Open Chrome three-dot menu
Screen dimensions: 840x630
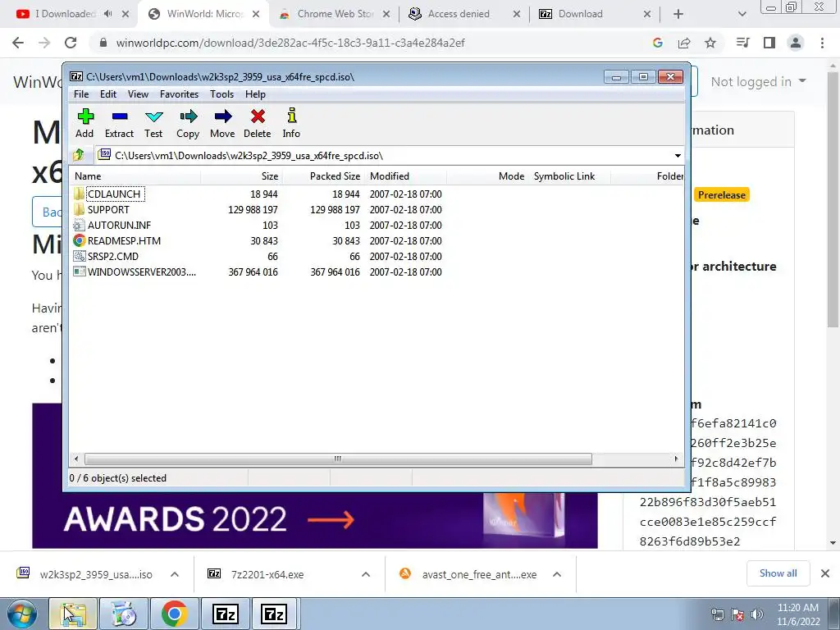pos(822,43)
